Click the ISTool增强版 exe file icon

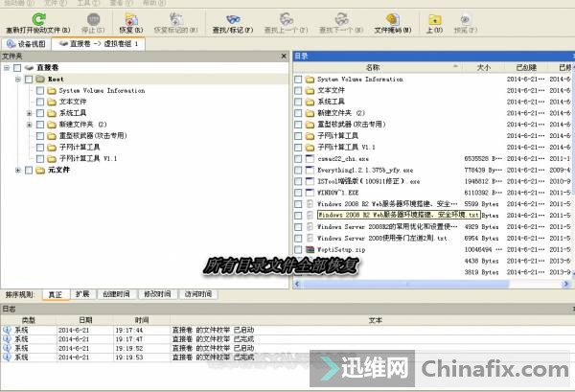(310, 181)
